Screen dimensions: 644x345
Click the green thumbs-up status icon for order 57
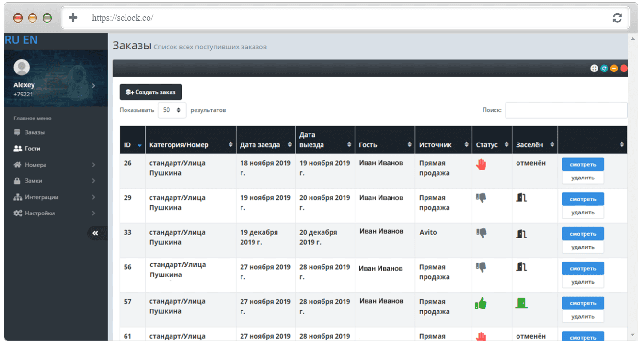tap(481, 303)
